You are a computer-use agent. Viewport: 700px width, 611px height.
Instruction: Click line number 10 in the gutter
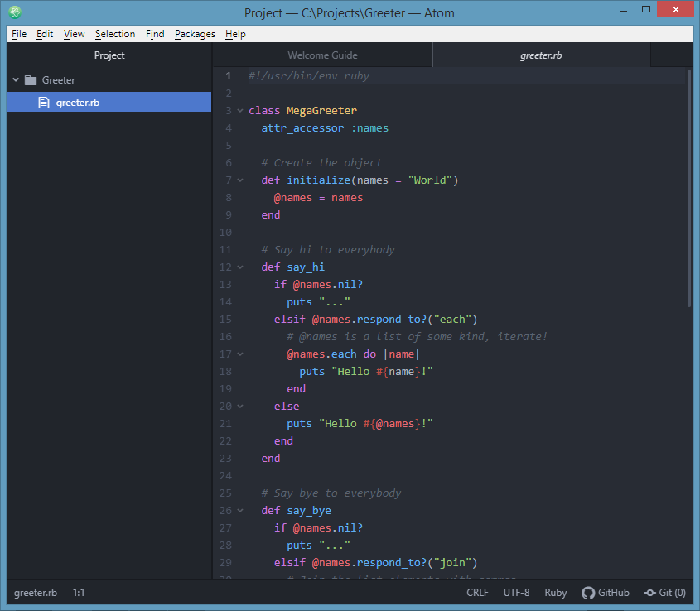point(225,233)
